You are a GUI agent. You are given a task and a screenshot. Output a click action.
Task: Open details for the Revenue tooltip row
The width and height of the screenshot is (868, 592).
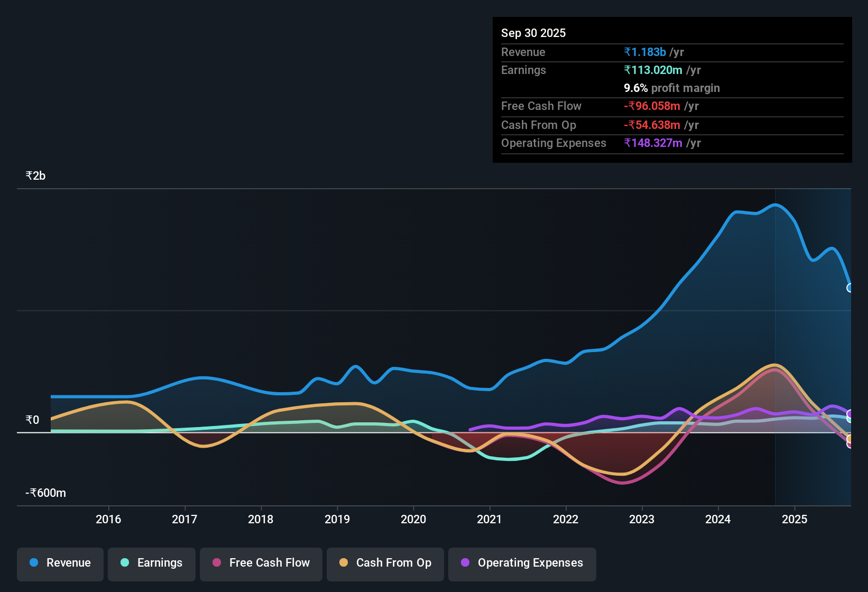pos(671,52)
